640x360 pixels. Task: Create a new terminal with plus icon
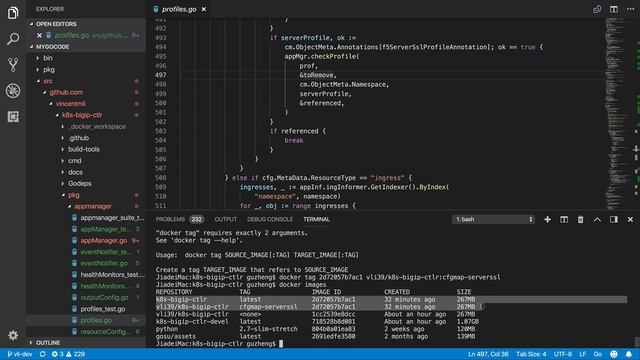click(x=547, y=220)
